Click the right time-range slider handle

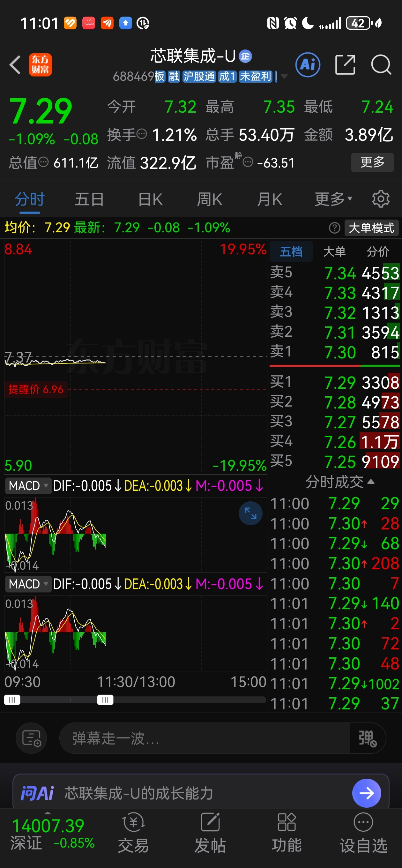click(105, 700)
